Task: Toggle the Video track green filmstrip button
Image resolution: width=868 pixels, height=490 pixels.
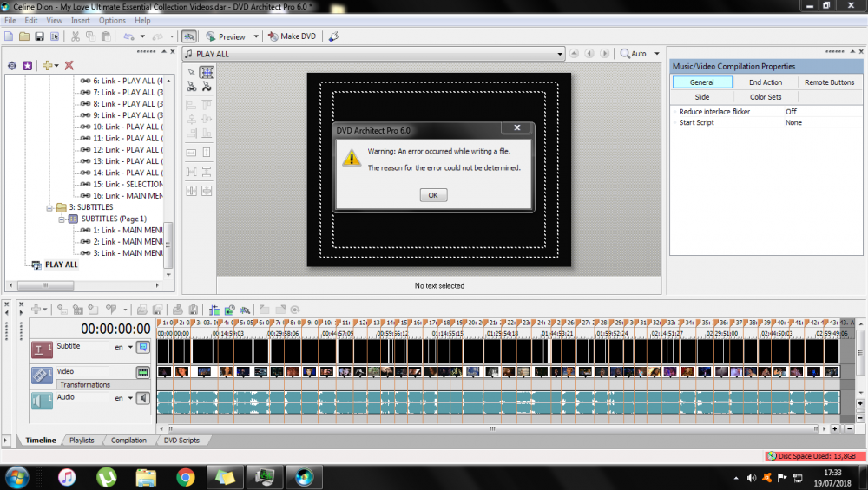Action: click(142, 372)
